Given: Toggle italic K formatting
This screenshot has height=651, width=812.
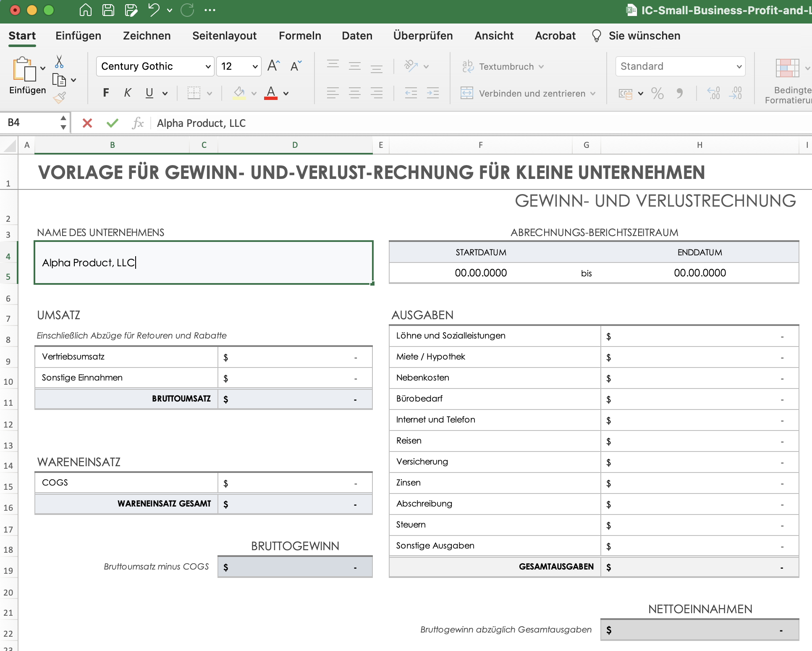Looking at the screenshot, I should (x=128, y=93).
